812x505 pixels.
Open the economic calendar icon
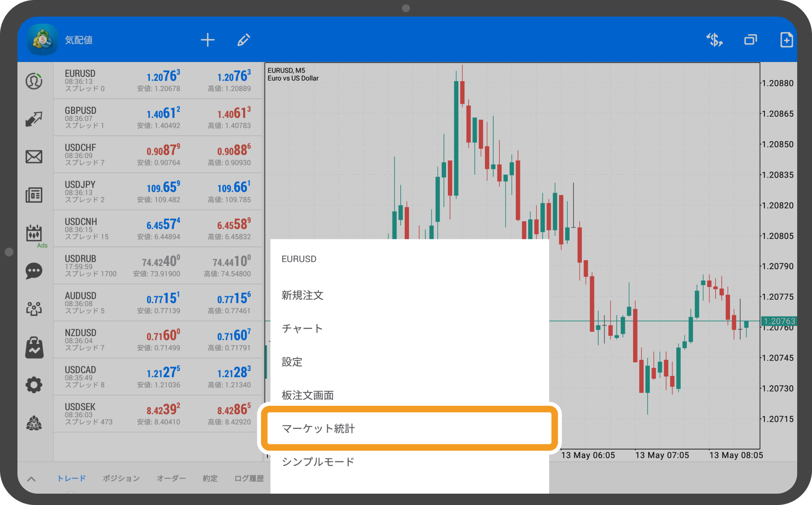click(34, 233)
